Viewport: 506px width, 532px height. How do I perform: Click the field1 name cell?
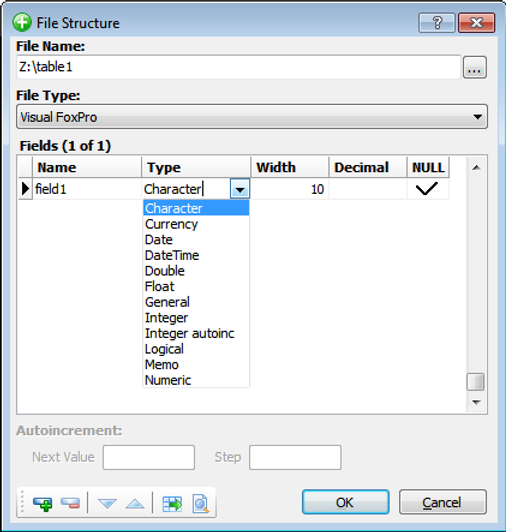click(87, 189)
